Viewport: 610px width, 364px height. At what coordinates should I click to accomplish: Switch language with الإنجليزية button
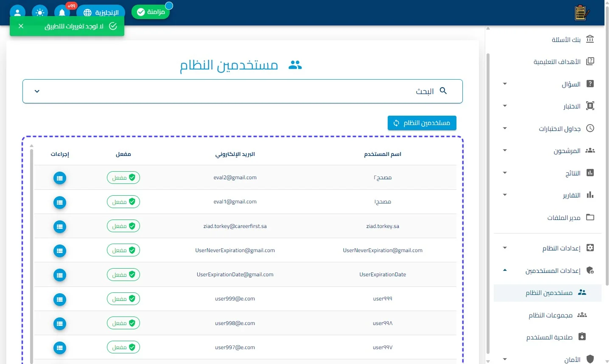pos(101,13)
